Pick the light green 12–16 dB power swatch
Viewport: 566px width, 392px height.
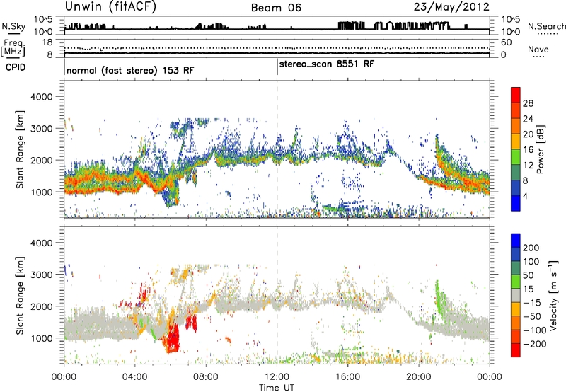pyautogui.click(x=516, y=157)
